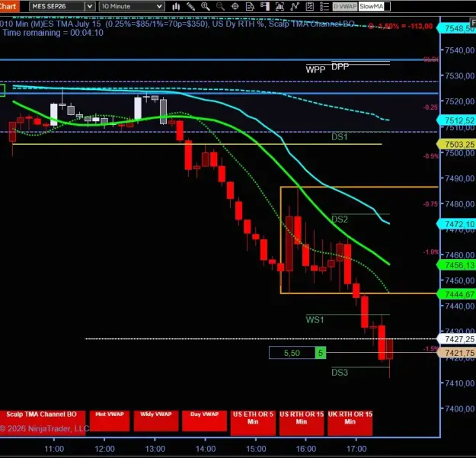
Task: Expand the MES SEP26 instrument dropdown
Action: point(90,6)
